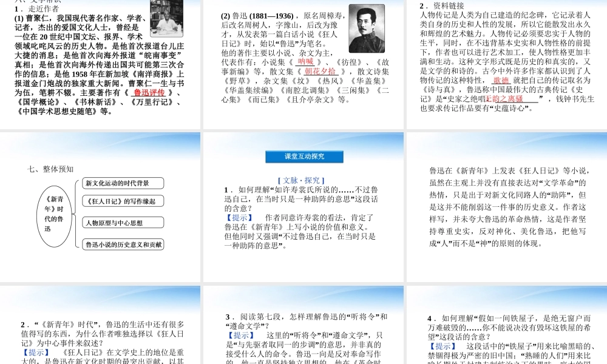Click the red answer text 无韵之离骚
This screenshot has height=364, width=607.
(504, 99)
